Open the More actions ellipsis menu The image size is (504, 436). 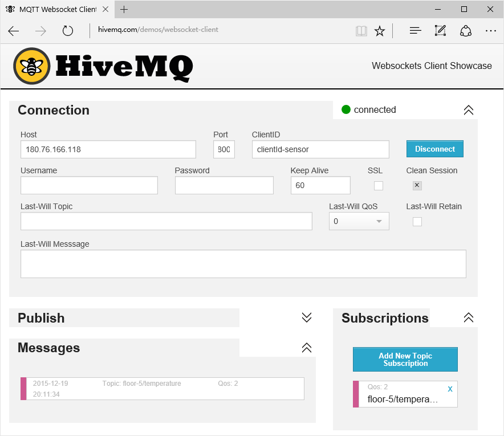point(491,31)
